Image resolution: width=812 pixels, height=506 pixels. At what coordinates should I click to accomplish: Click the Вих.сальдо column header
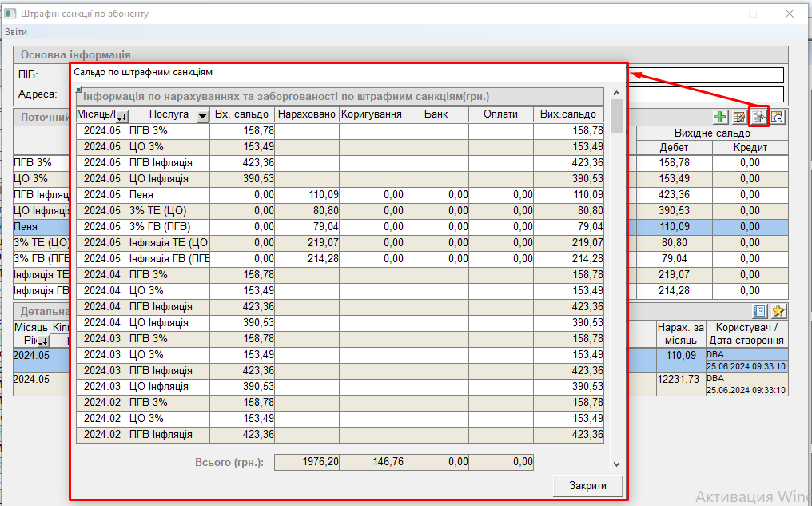click(x=567, y=114)
